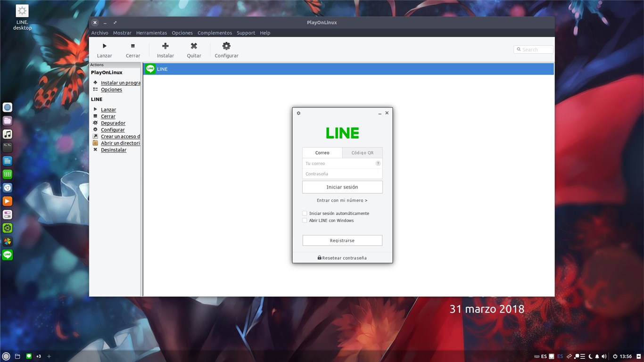Open the Herramientas menu
Image resolution: width=644 pixels, height=362 pixels.
[x=151, y=33]
